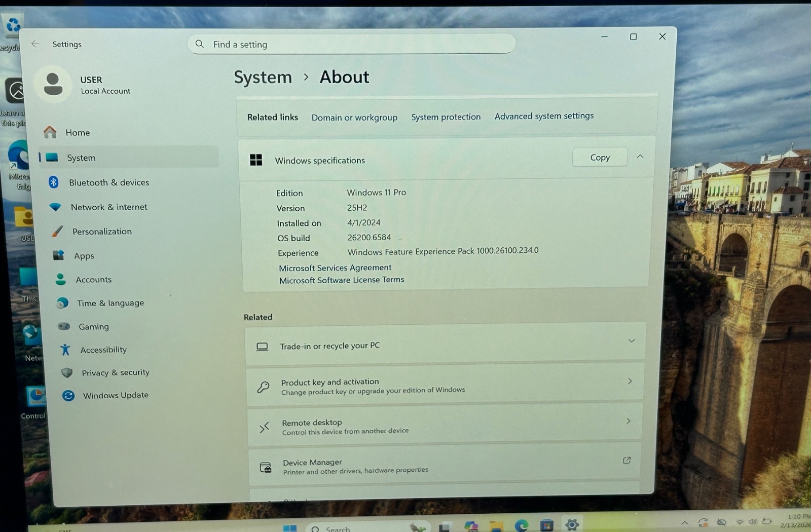Click the Accounts person icon
Viewport: 811px width, 532px height.
click(60, 279)
